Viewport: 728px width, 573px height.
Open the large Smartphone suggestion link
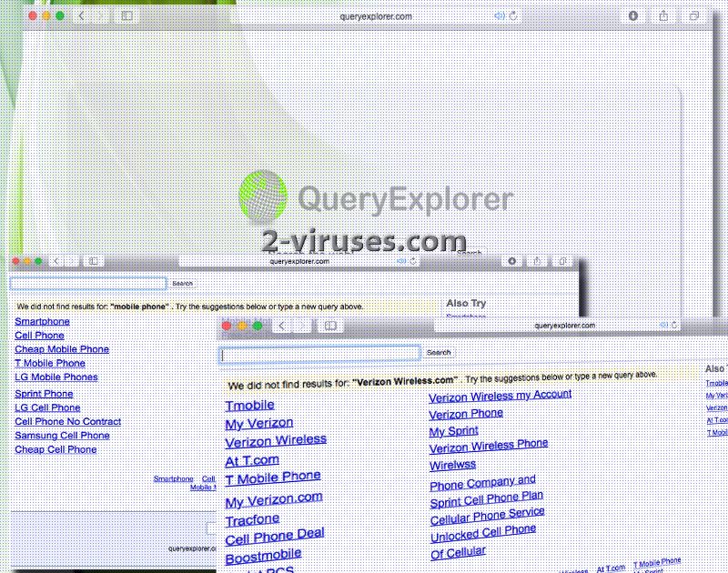(x=42, y=322)
